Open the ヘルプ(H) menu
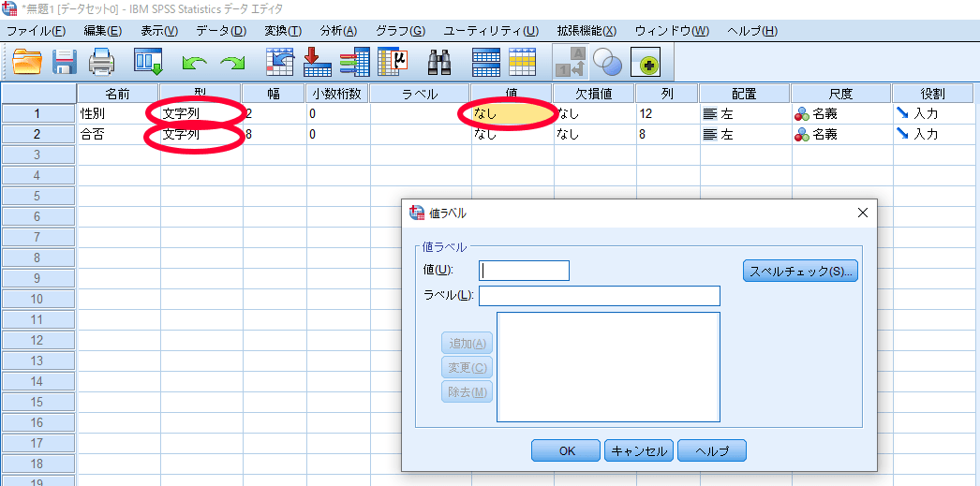 tap(752, 31)
